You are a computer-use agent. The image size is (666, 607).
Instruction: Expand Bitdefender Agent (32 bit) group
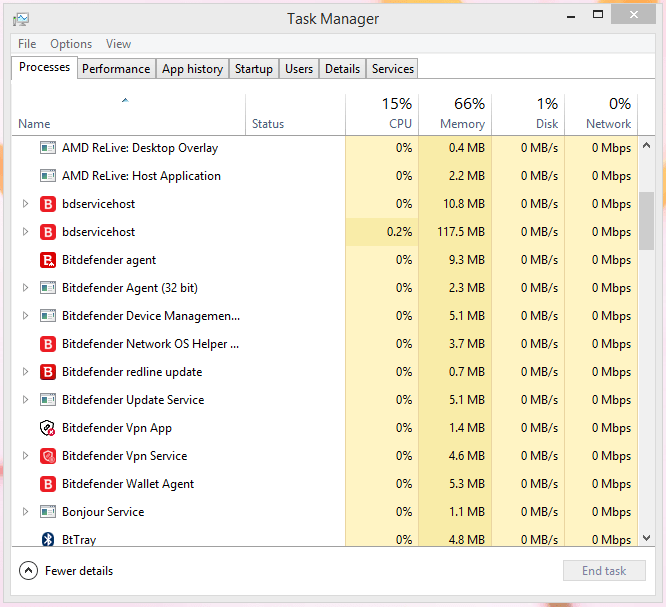(25, 288)
